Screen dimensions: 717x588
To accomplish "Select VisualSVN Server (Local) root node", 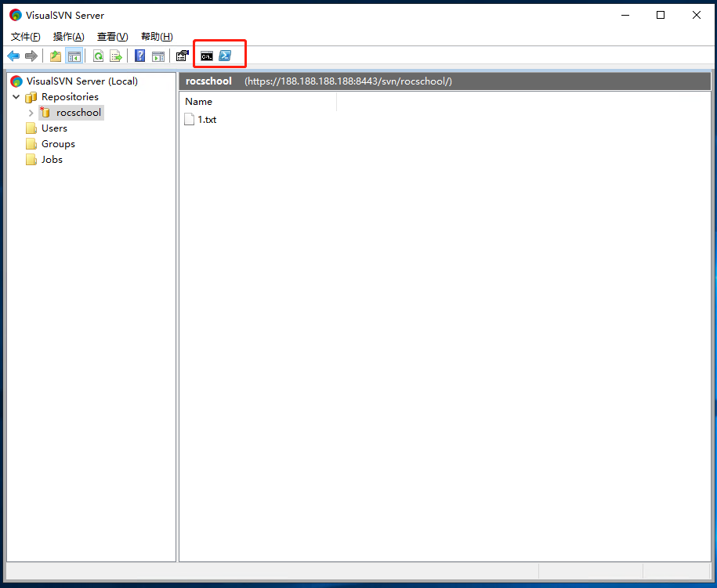I will click(81, 81).
